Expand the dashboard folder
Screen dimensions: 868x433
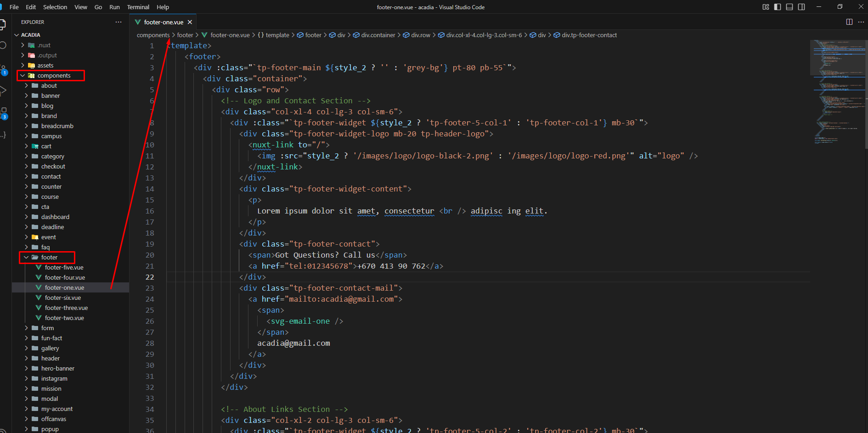(26, 217)
